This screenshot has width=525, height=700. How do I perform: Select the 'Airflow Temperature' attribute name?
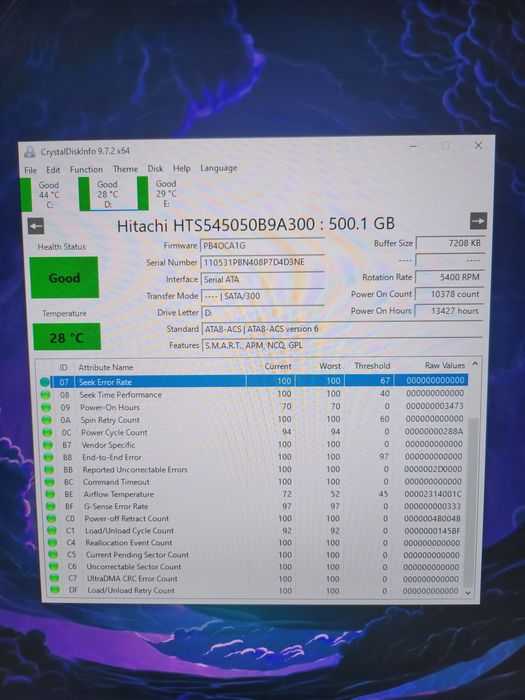click(x=118, y=494)
